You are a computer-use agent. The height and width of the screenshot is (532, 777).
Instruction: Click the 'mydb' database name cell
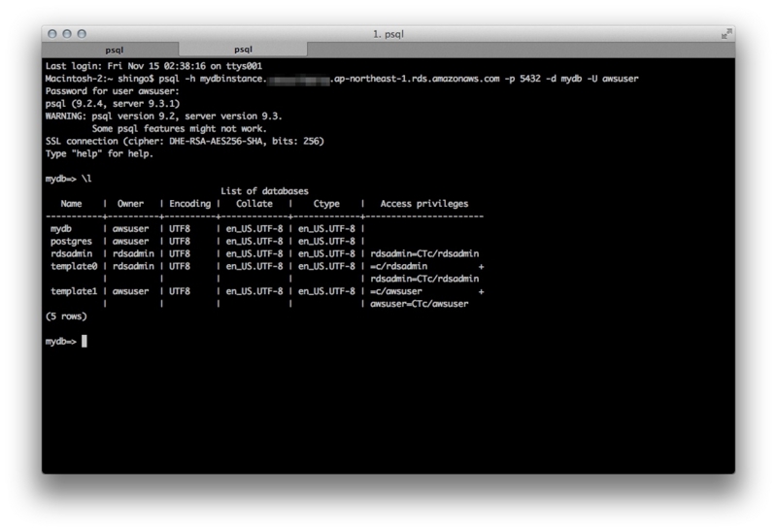(x=61, y=229)
